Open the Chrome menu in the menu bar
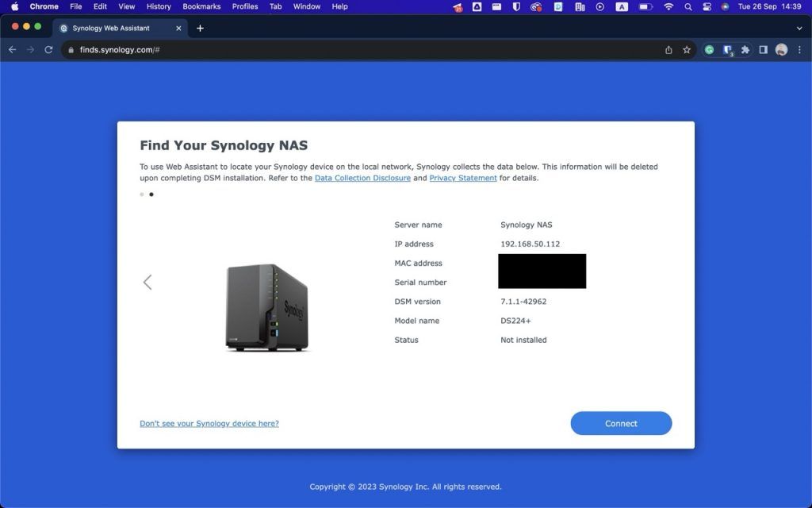The width and height of the screenshot is (812, 508). (44, 6)
